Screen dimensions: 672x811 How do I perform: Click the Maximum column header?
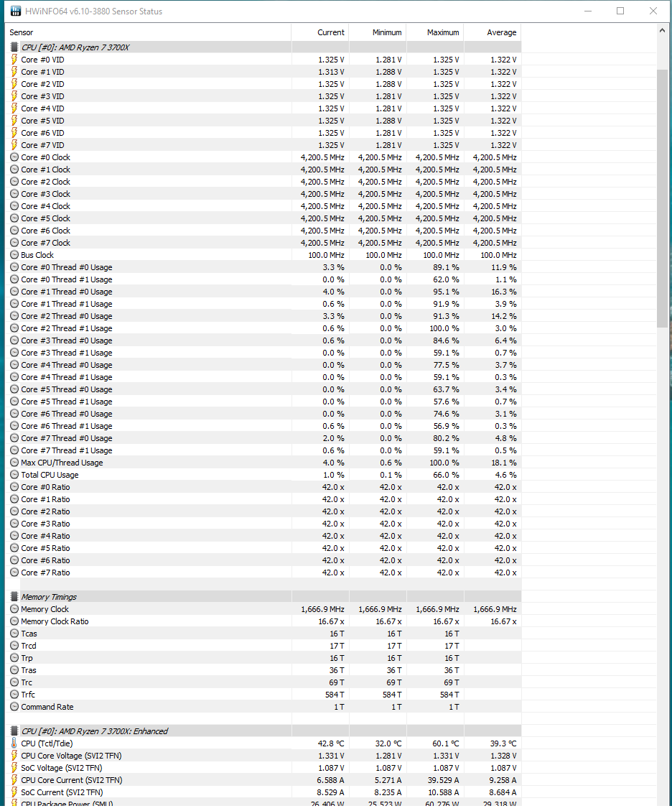tap(435, 32)
